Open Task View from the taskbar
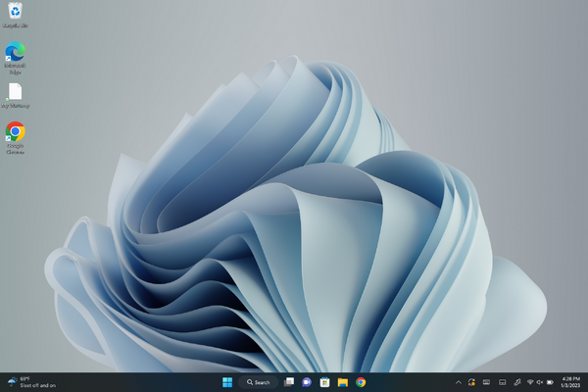 289,382
